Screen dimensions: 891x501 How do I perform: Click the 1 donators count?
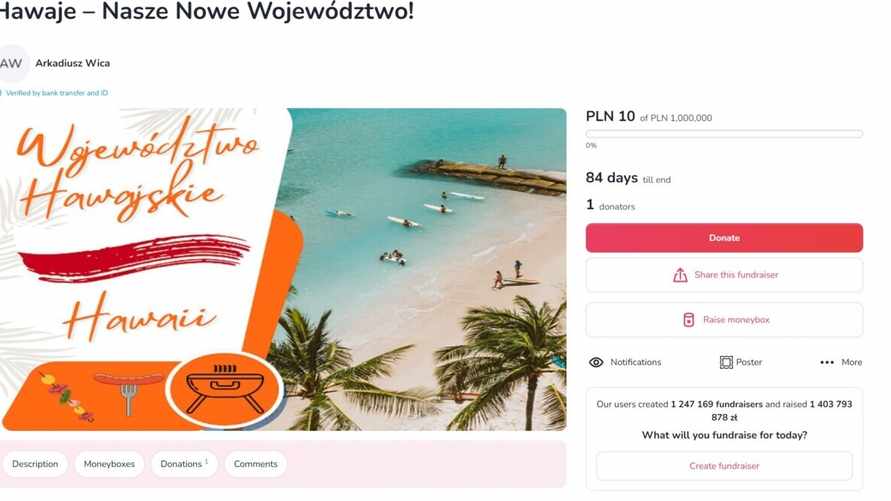[610, 205]
